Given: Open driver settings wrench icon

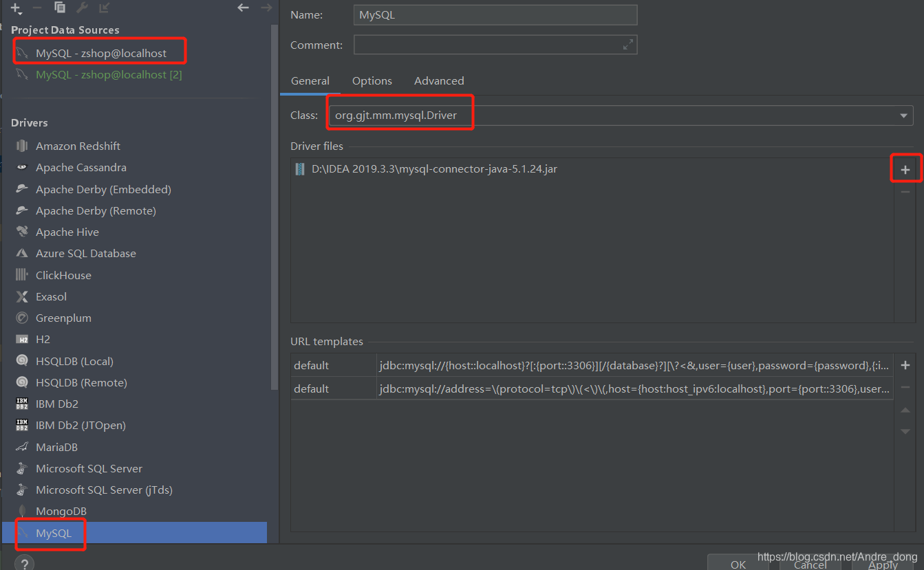Looking at the screenshot, I should click(82, 8).
